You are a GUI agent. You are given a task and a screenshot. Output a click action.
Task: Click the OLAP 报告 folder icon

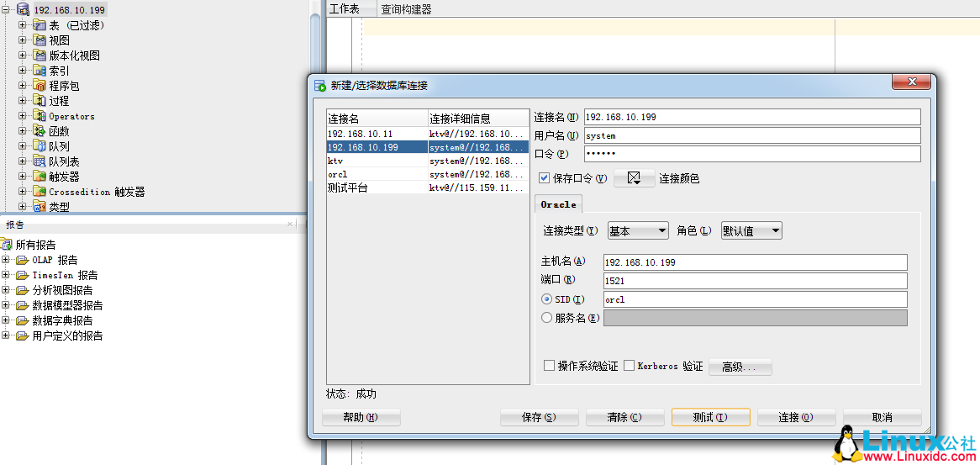pyautogui.click(x=24, y=260)
